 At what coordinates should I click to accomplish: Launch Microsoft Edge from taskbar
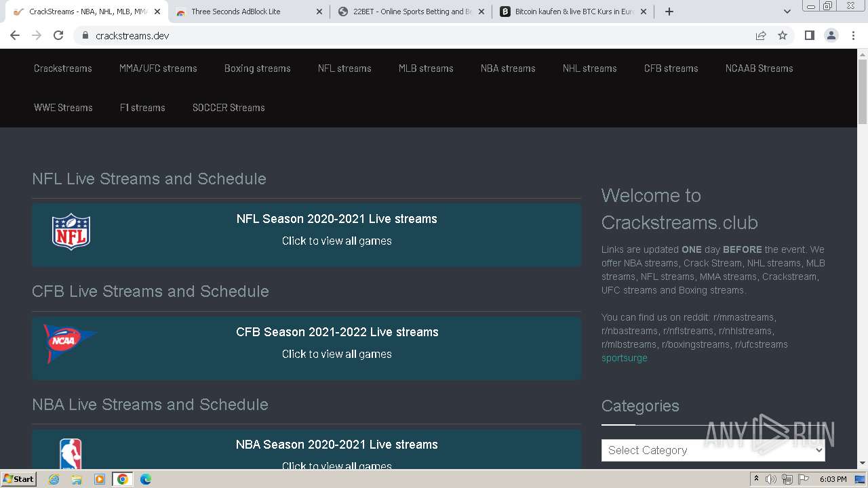coord(145,479)
